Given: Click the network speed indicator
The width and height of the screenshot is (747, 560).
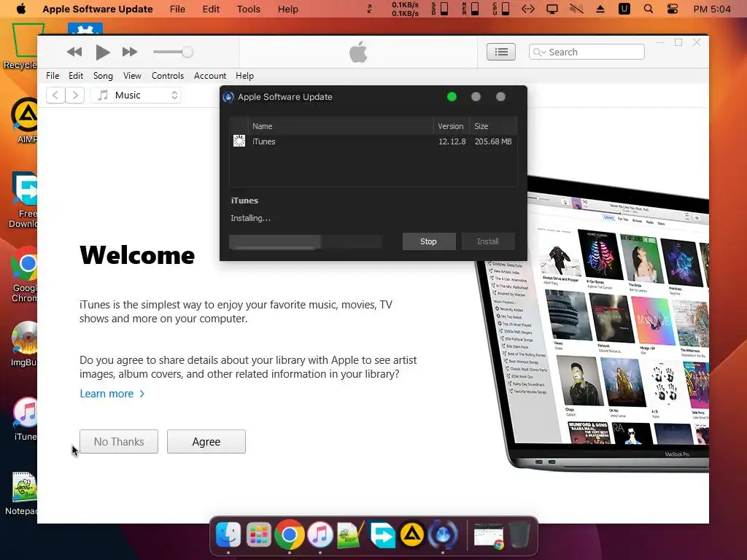Looking at the screenshot, I should tap(405, 9).
